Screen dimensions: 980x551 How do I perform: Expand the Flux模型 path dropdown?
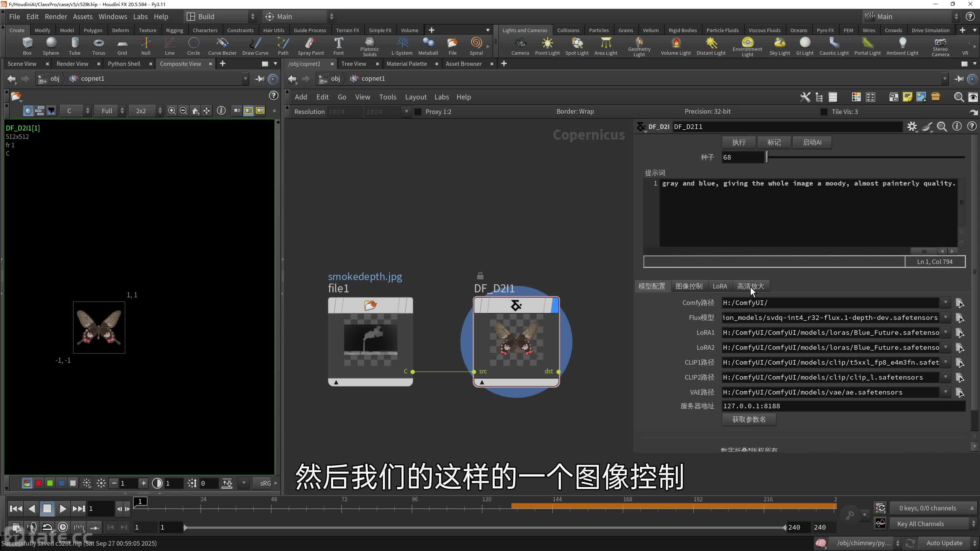[946, 318]
